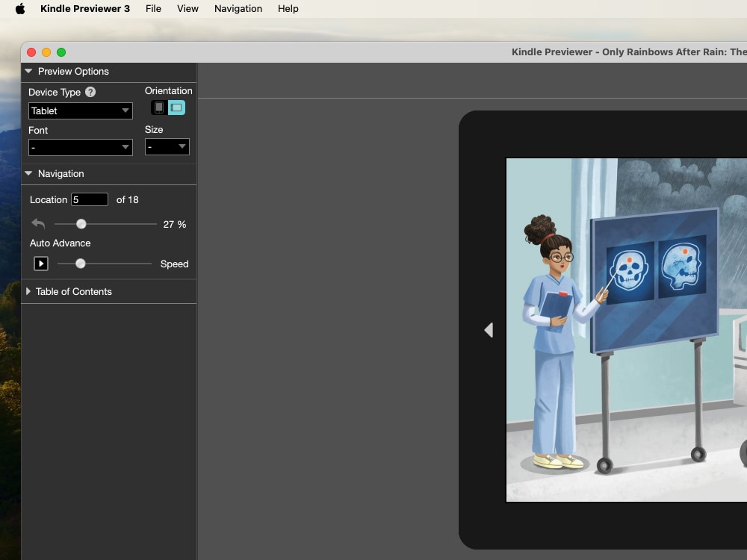Expand the Table of Contents section

point(28,291)
